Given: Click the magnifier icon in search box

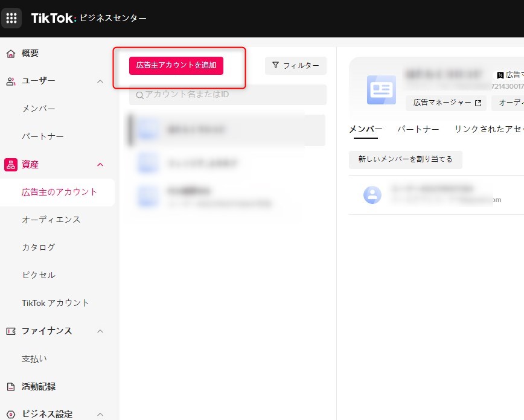Looking at the screenshot, I should (139, 95).
